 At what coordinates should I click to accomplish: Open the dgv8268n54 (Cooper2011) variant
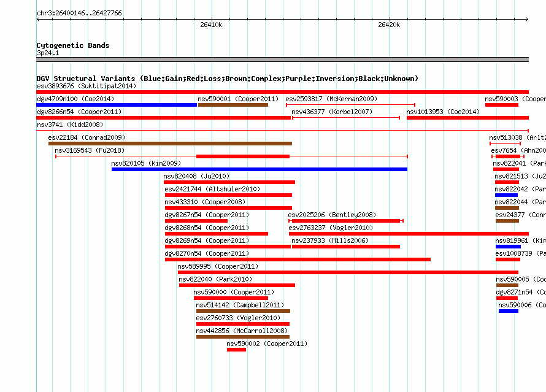[217, 234]
